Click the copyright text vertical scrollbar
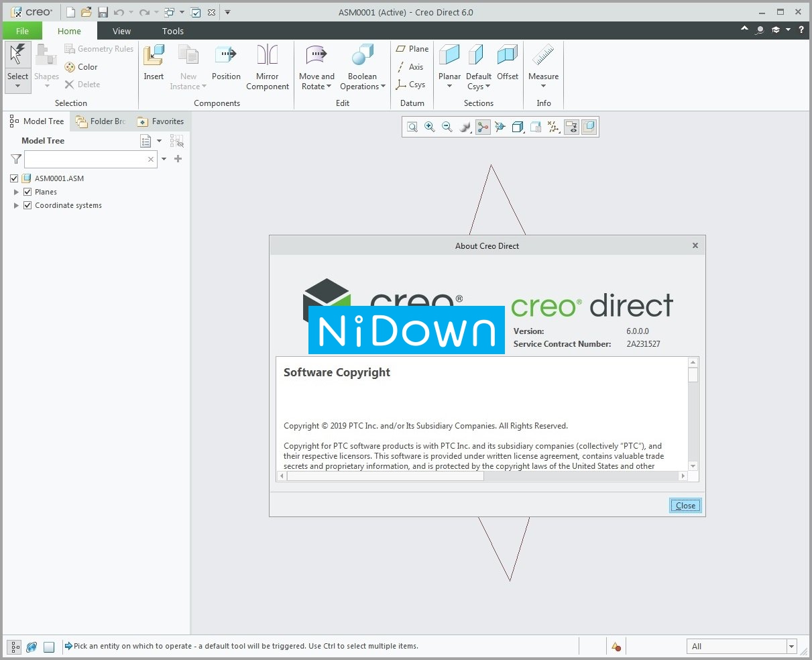812x660 pixels. 693,414
